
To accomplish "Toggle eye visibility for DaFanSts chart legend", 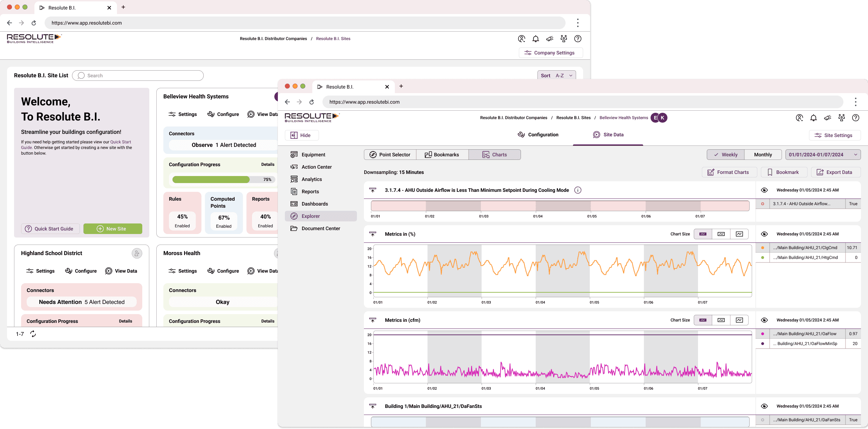I will 764,406.
